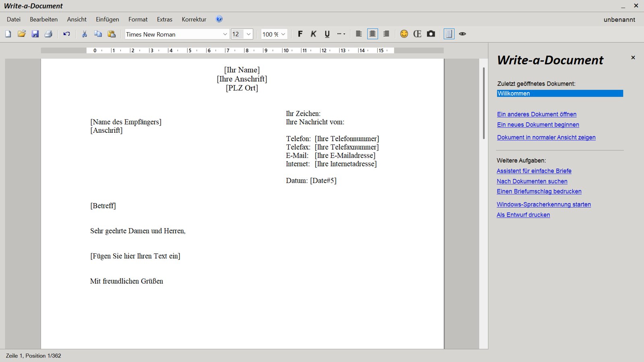The height and width of the screenshot is (362, 644).
Task: Toggle bold formatting (F)
Action: [x=300, y=34]
